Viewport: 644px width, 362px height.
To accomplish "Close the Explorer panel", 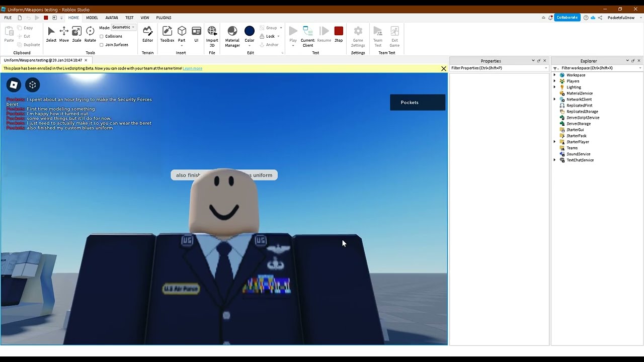I will coord(639,61).
